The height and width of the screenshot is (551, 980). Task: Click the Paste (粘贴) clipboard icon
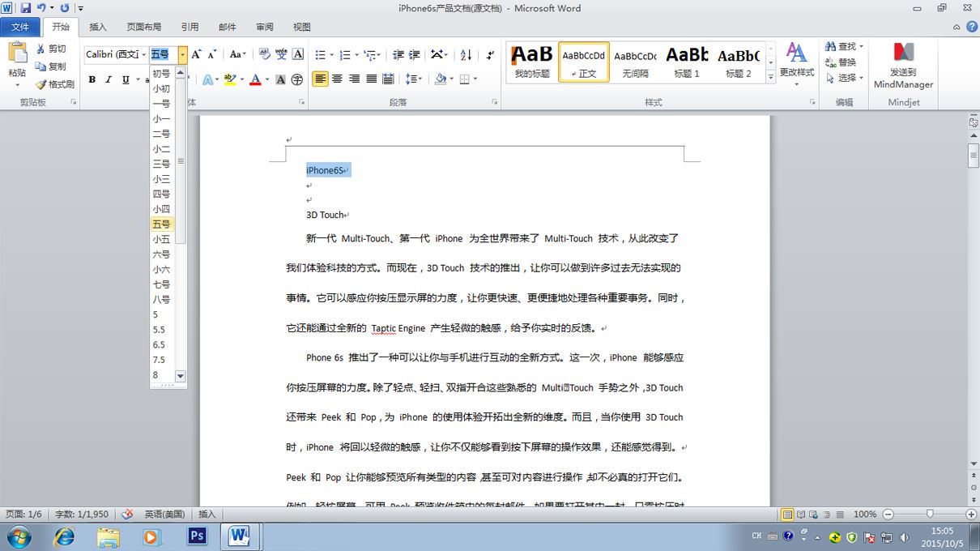tap(17, 53)
